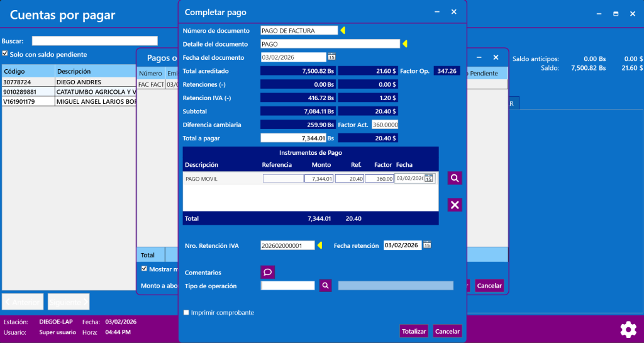Viewport: 644px width, 343px height.
Task: Open PAGO MOVIL row date picker
Action: 428,179
